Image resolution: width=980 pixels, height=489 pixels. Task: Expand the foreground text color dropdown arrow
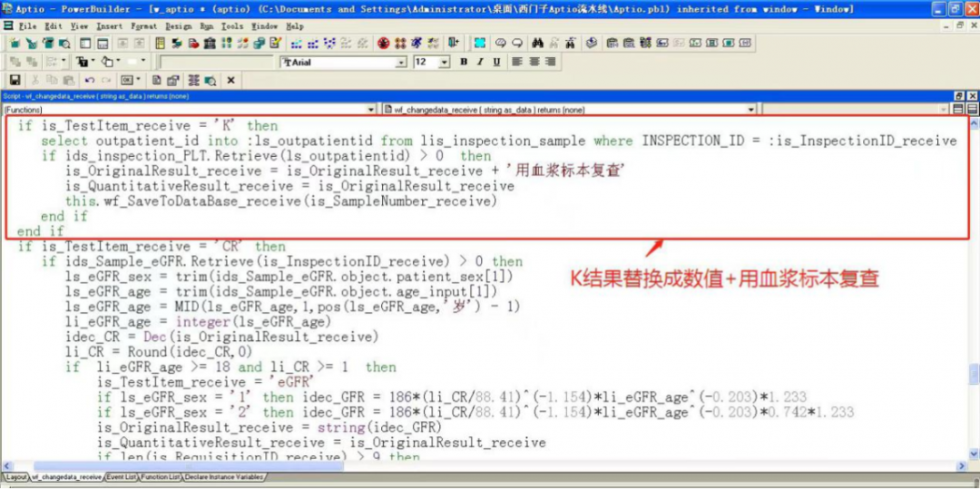(x=93, y=61)
